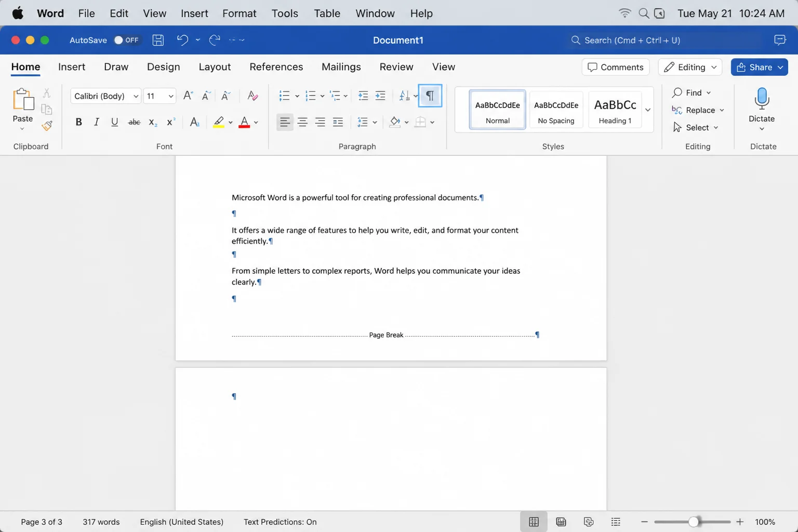Open the Design ribbon tab
798x532 pixels.
pos(164,66)
